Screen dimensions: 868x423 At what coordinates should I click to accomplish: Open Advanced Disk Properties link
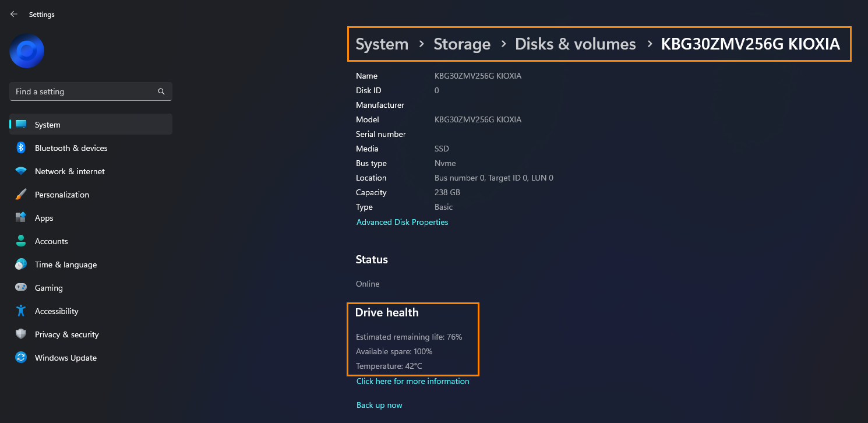pyautogui.click(x=403, y=222)
